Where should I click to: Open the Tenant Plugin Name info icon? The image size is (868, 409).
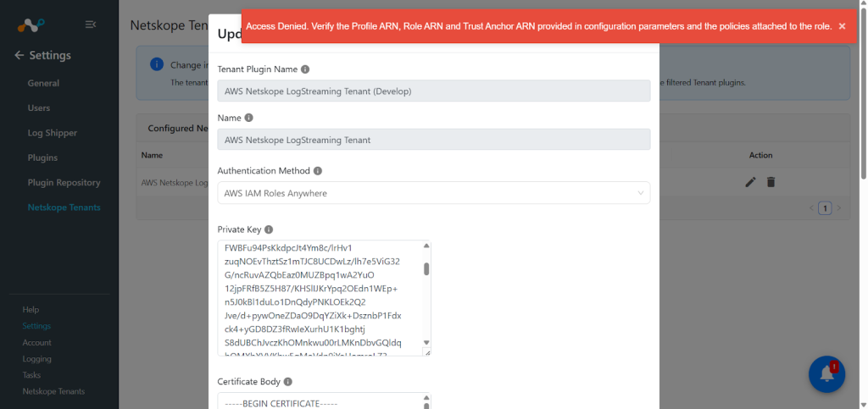point(305,69)
